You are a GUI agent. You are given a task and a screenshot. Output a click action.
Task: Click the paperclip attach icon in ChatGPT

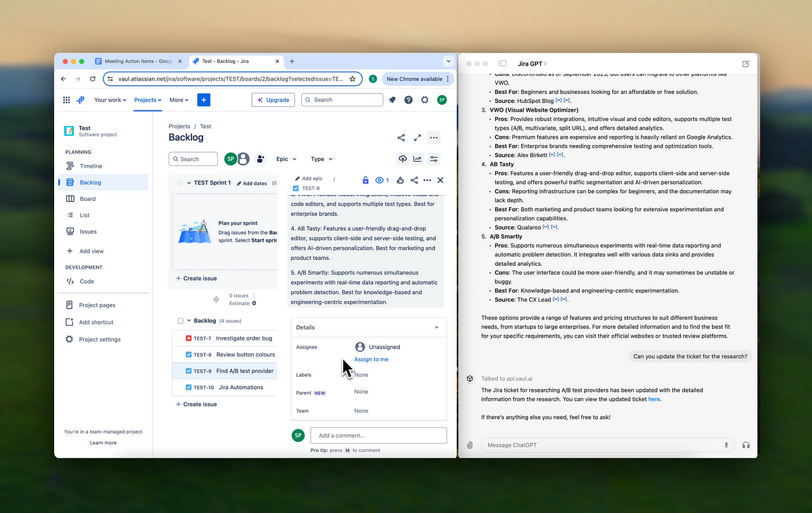coord(470,445)
